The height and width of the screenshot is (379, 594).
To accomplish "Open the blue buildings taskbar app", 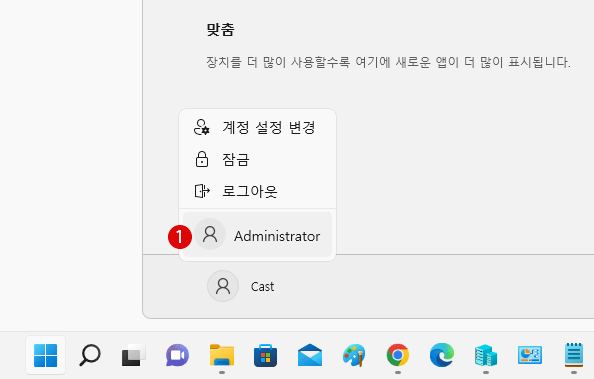I will tap(486, 355).
